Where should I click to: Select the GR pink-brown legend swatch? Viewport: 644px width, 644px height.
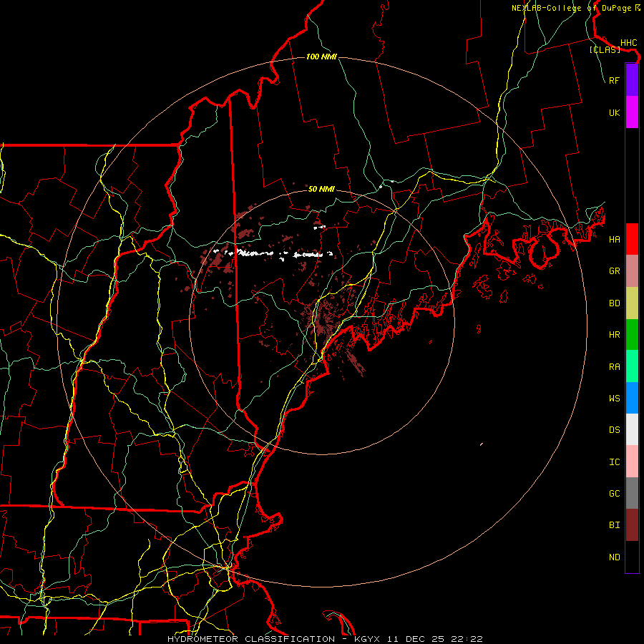632,271
